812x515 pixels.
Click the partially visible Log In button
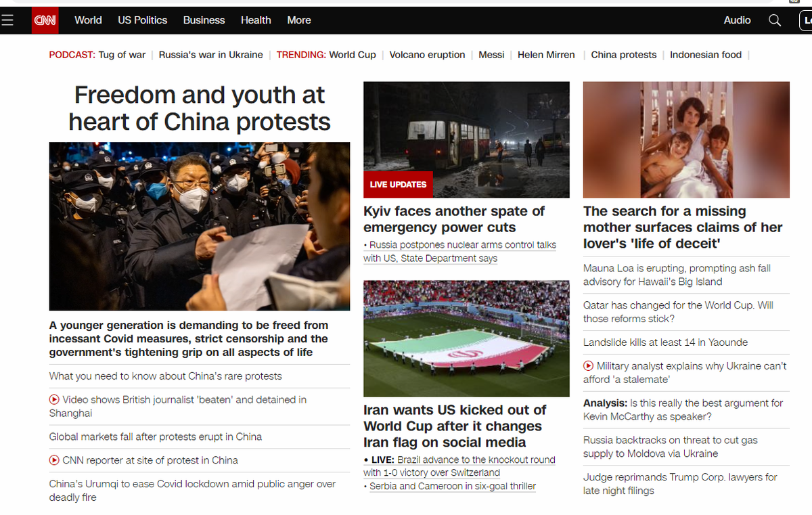pyautogui.click(x=805, y=20)
